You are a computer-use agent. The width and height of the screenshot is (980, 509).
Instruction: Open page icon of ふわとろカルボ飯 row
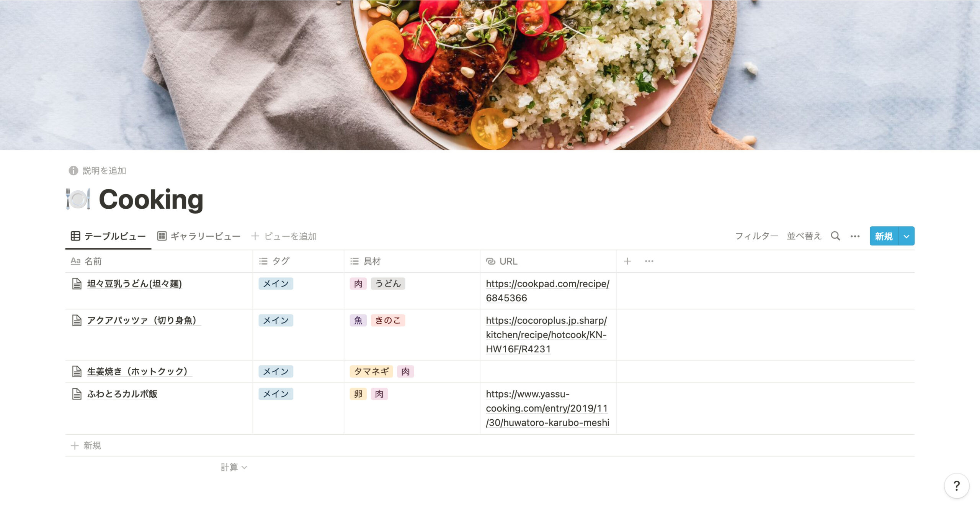77,394
